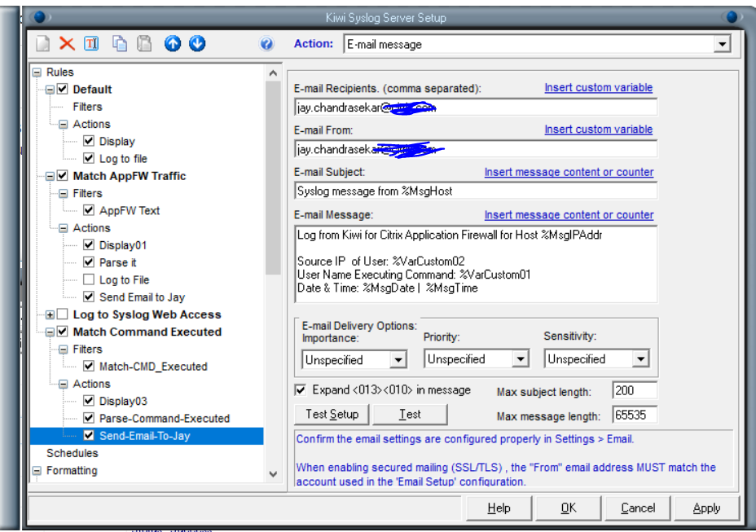This screenshot has height=532, width=756.
Task: Click Insert custom variable link for Recipients
Action: point(598,88)
